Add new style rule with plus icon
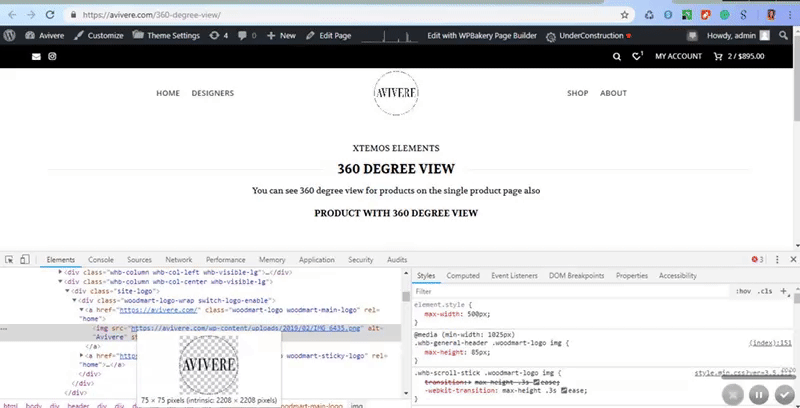 [x=783, y=291]
